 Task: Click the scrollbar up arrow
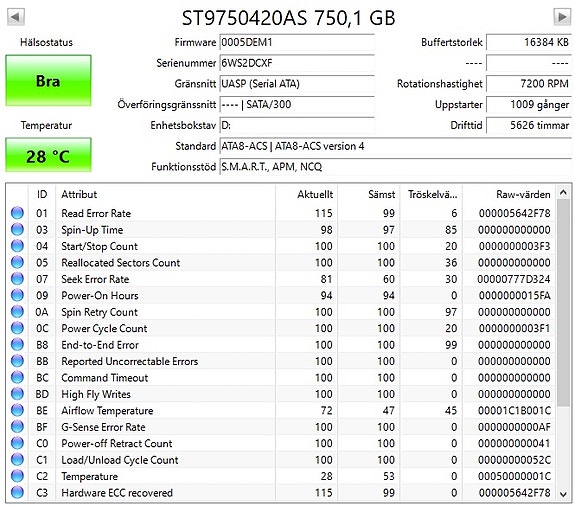tap(563, 192)
